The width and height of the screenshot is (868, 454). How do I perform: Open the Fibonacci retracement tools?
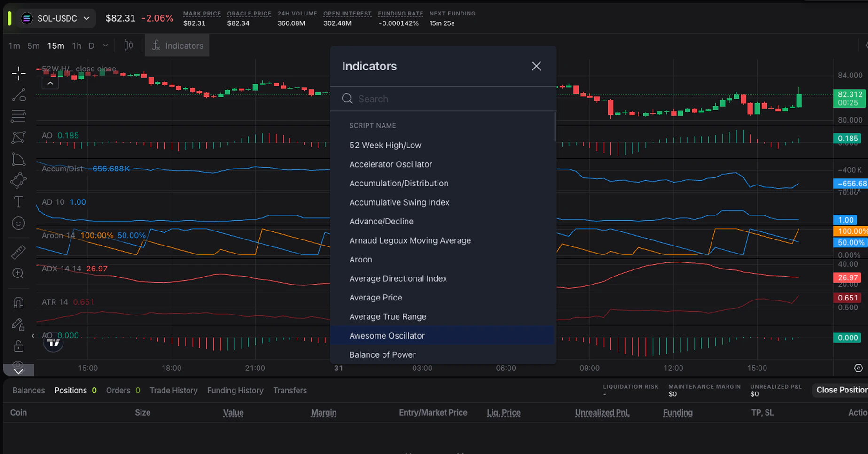(18, 115)
